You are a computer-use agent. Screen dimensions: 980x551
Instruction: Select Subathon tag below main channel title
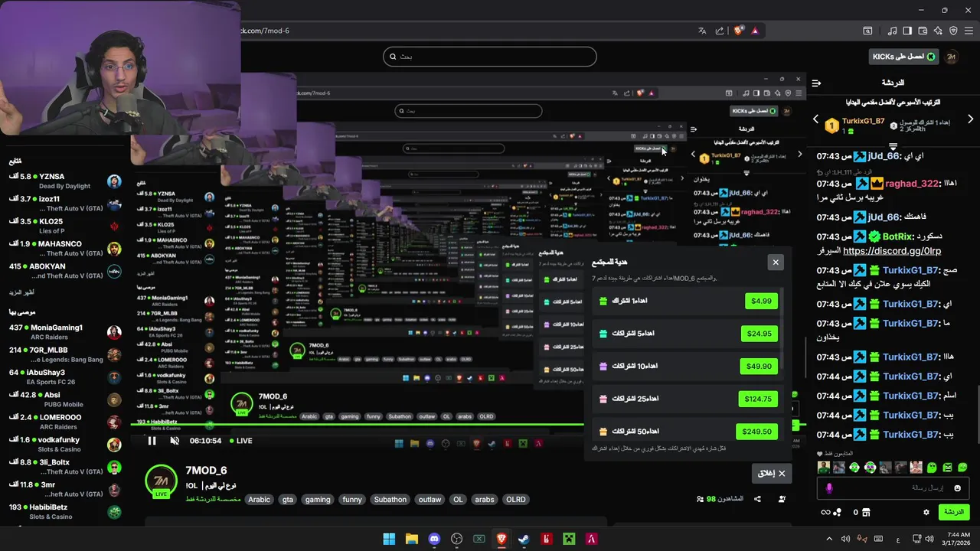point(390,499)
